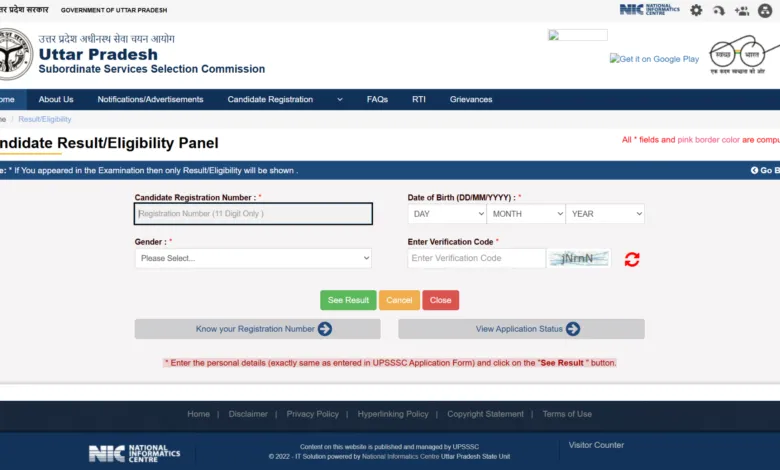Open the footer Copyright Statement link
The width and height of the screenshot is (780, 470).
[486, 414]
